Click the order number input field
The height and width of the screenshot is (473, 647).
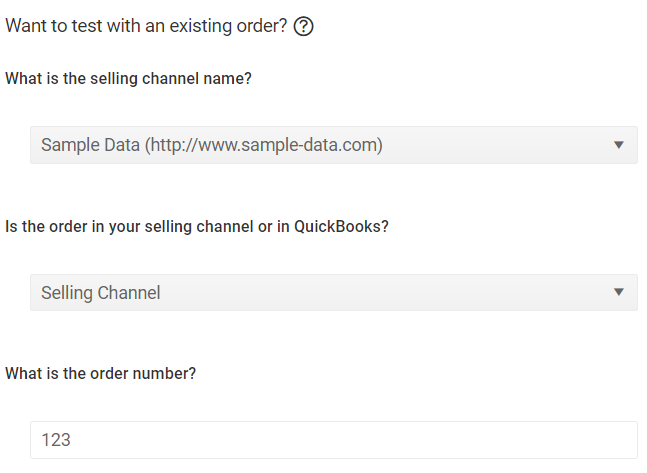click(333, 439)
